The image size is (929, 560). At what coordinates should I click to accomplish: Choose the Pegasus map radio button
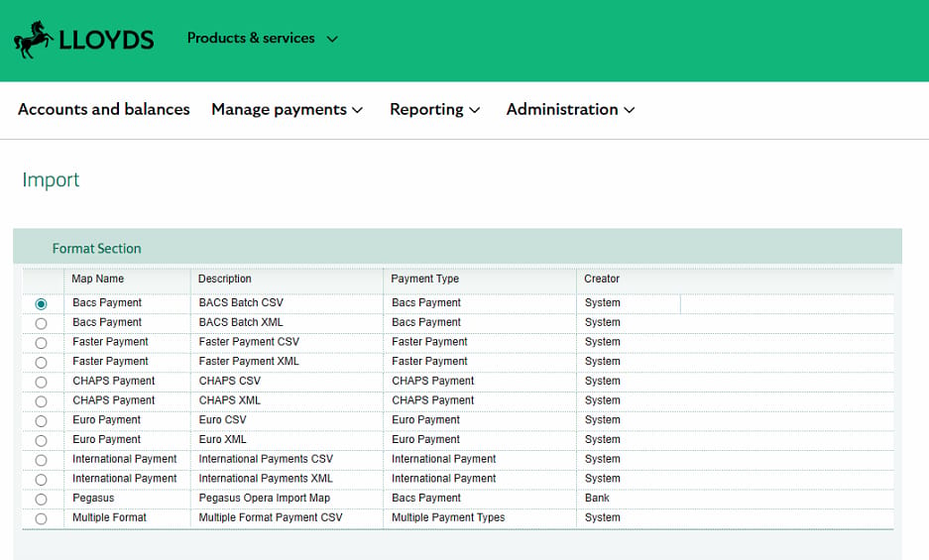pyautogui.click(x=41, y=500)
